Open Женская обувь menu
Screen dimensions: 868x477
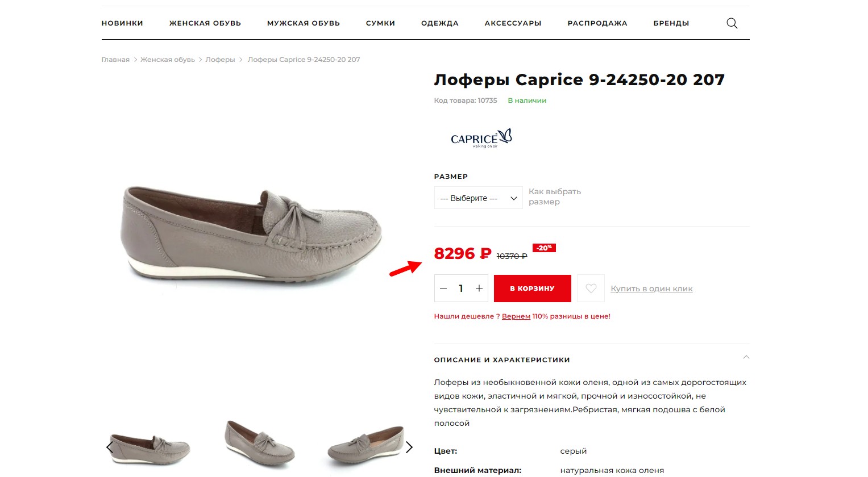205,23
